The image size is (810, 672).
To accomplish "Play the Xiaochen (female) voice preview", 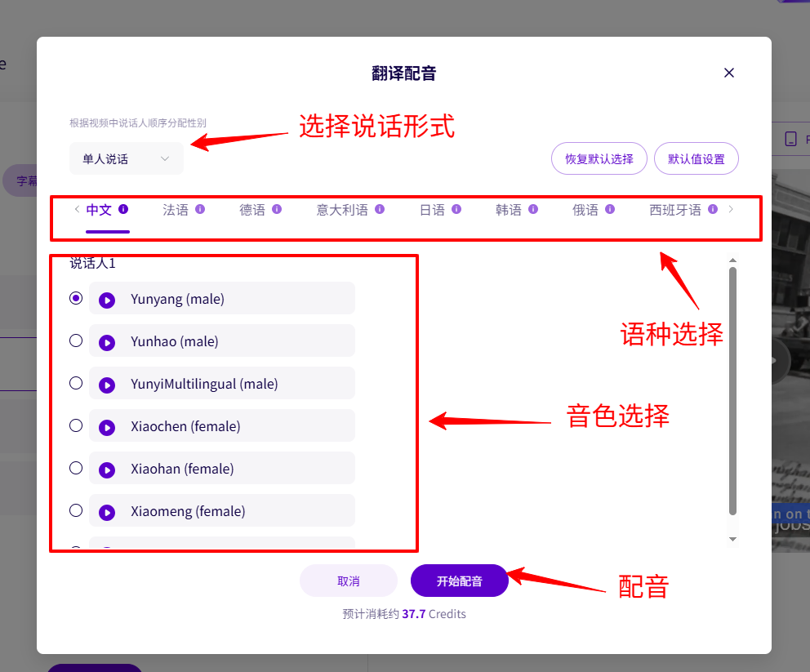I will 107,427.
